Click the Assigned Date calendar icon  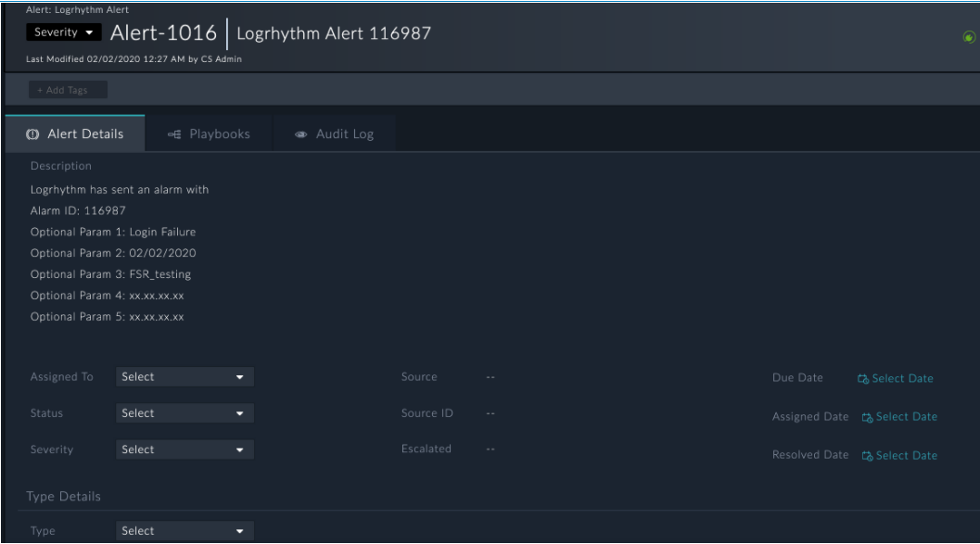868,417
